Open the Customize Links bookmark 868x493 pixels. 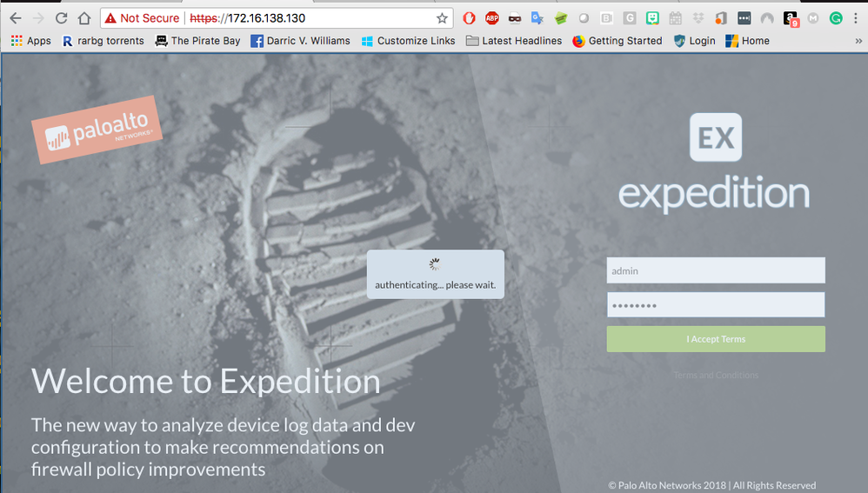(x=408, y=41)
